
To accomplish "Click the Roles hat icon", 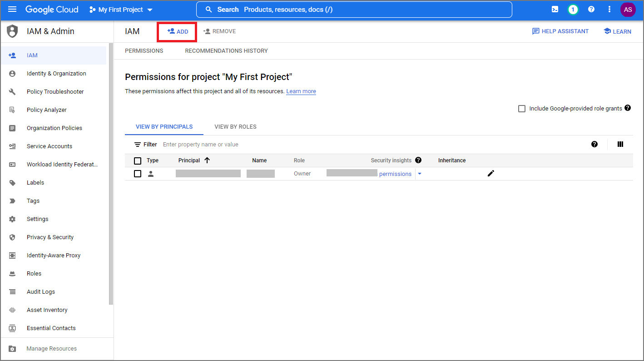I will 12,274.
